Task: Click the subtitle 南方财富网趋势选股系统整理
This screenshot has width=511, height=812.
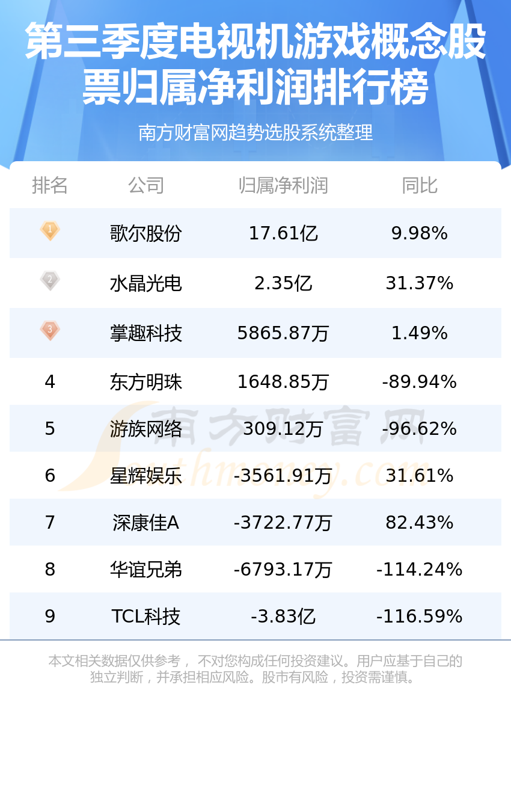Action: pos(255,132)
